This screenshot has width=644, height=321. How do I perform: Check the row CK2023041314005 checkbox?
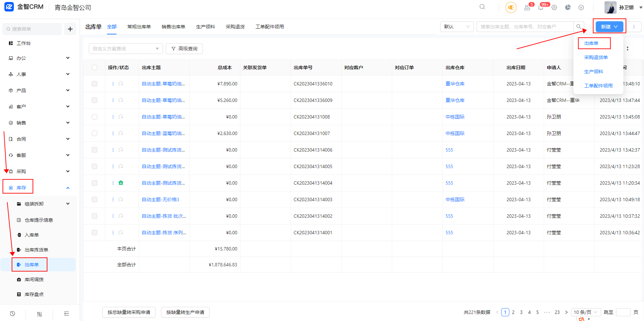click(x=95, y=166)
